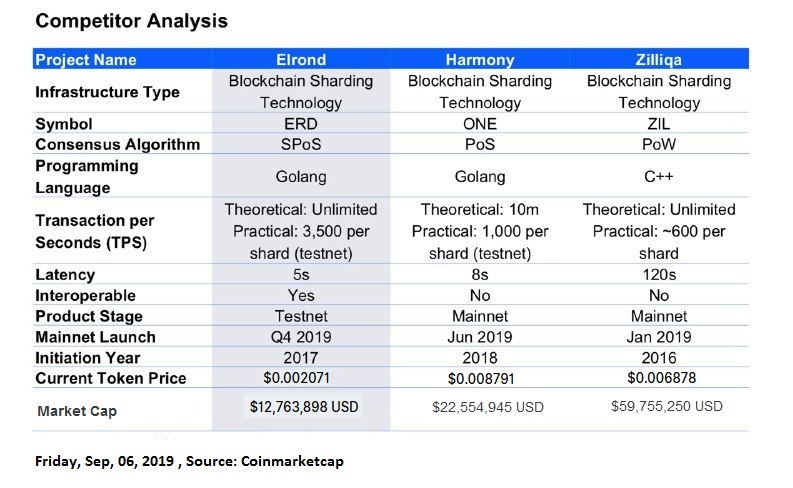Image resolution: width=793 pixels, height=488 pixels.
Task: Click the Competitor Analysis title
Action: (131, 21)
